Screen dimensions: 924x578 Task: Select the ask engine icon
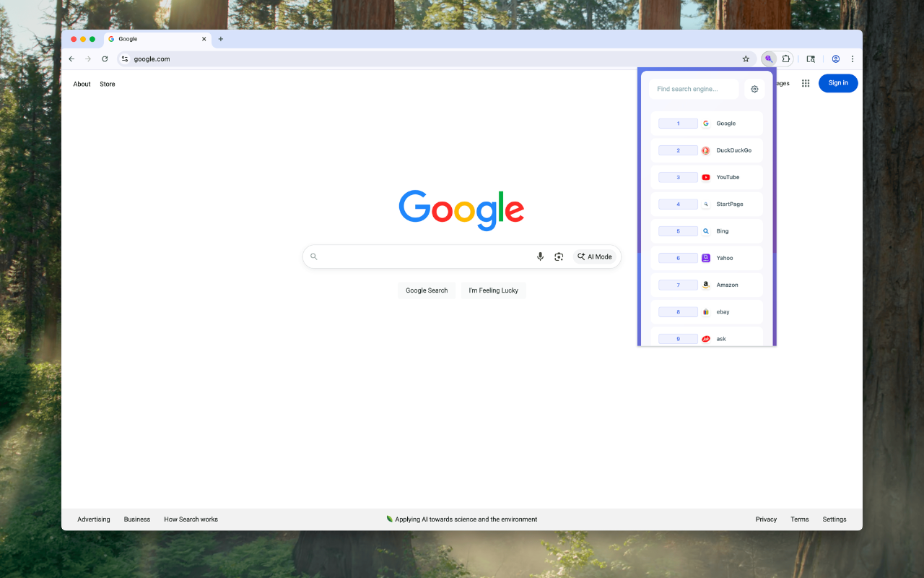(706, 339)
